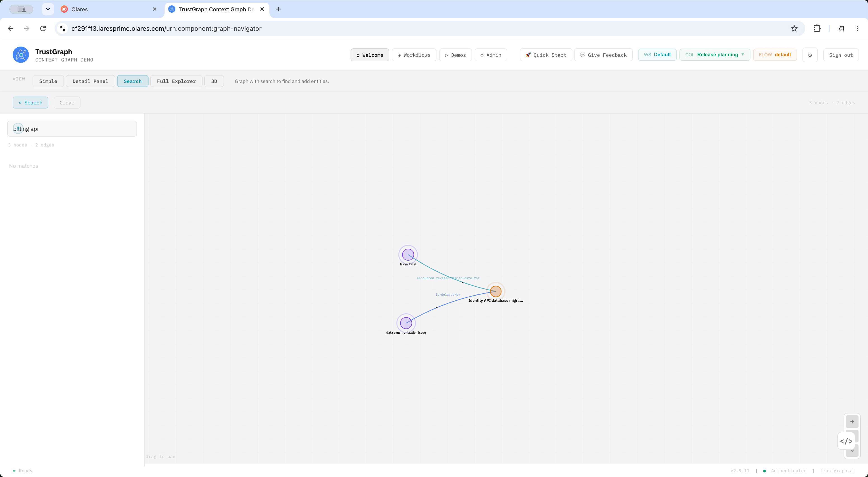Select the Maya Patel node
The width and height of the screenshot is (868, 477).
pyautogui.click(x=408, y=255)
